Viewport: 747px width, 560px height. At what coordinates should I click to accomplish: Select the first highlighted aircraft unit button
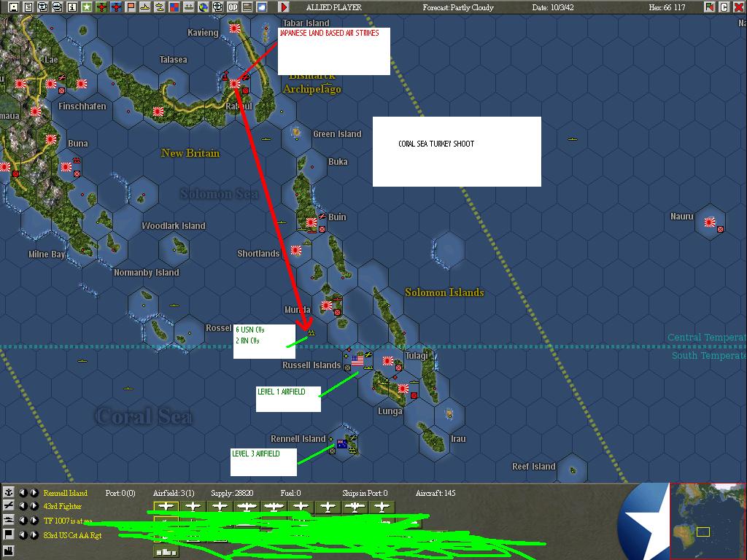point(166,507)
